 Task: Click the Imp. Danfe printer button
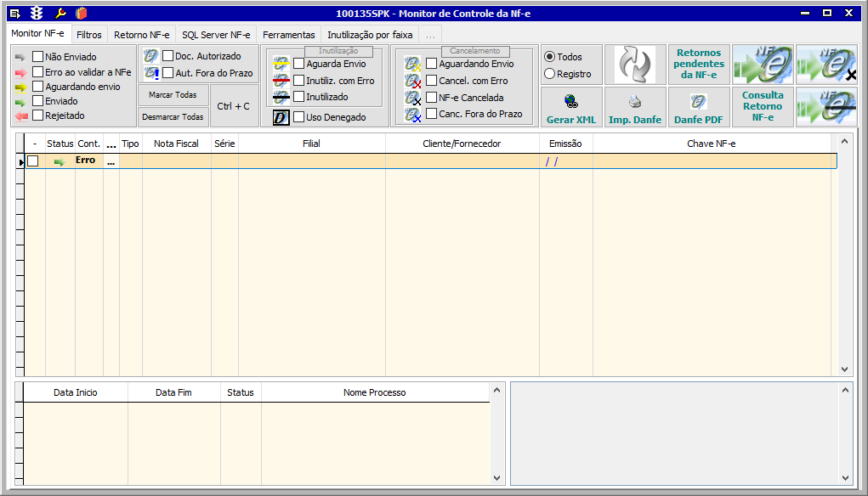tap(634, 107)
